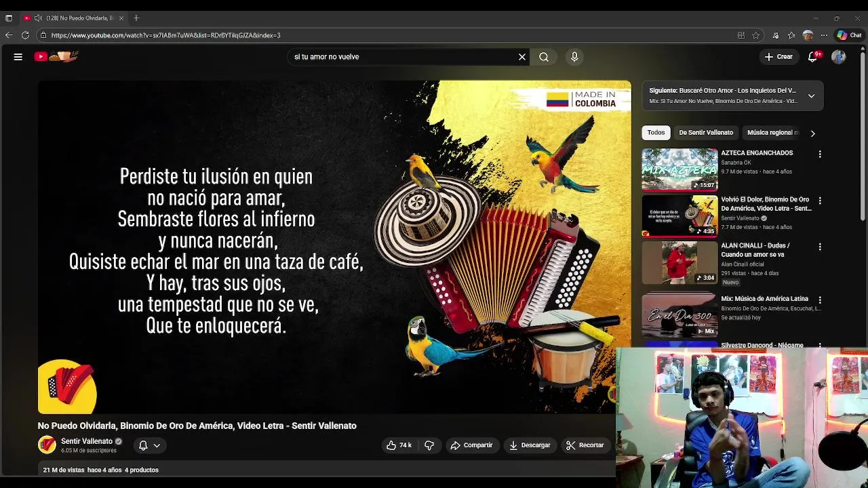Screen dimensions: 868x488
Task: Click the page vertical scrollbar
Action: (863, 136)
